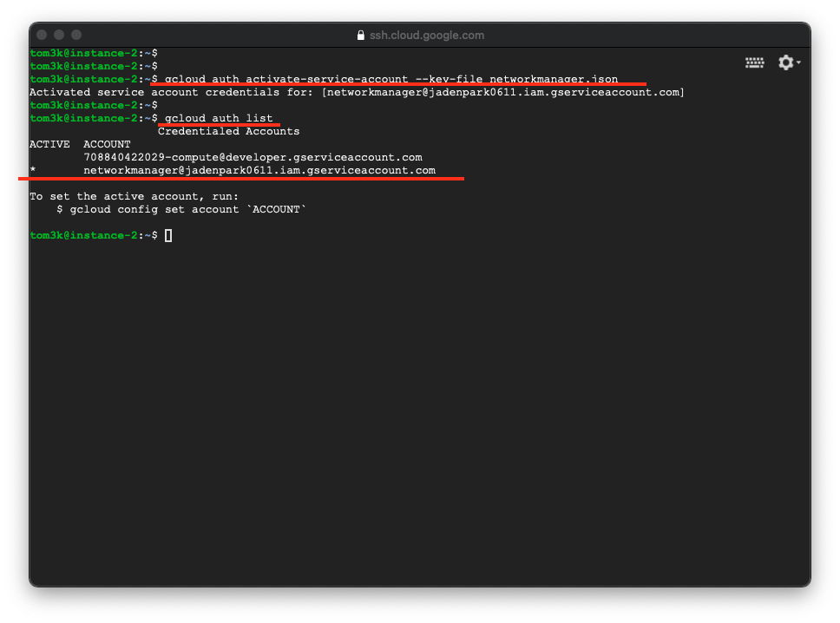Click the 'gcloud auth activate-service-account' command line
Viewport: 840px width, 623px height.
tap(391, 79)
